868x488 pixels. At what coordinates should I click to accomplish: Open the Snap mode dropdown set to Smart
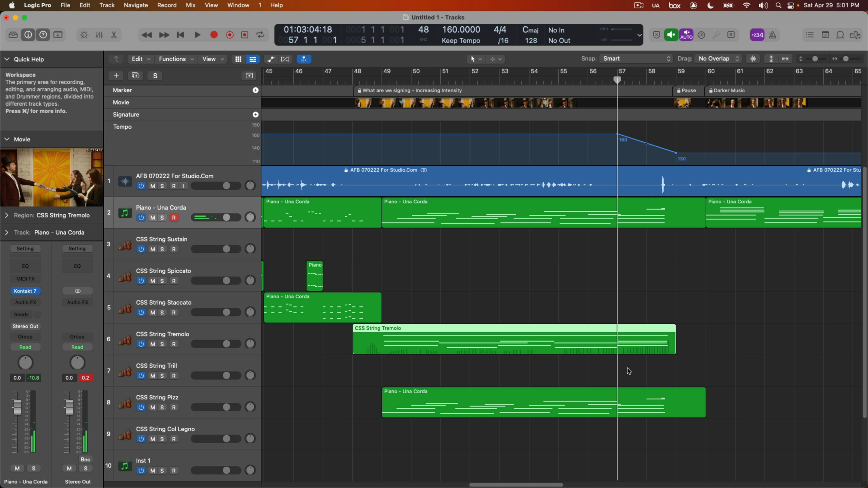pos(636,59)
